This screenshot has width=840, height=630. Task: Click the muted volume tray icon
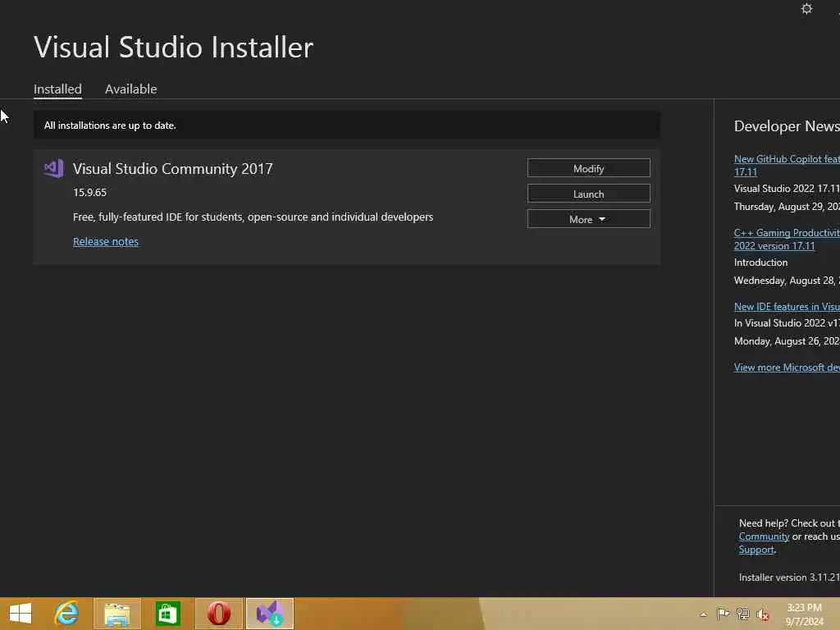coord(762,614)
